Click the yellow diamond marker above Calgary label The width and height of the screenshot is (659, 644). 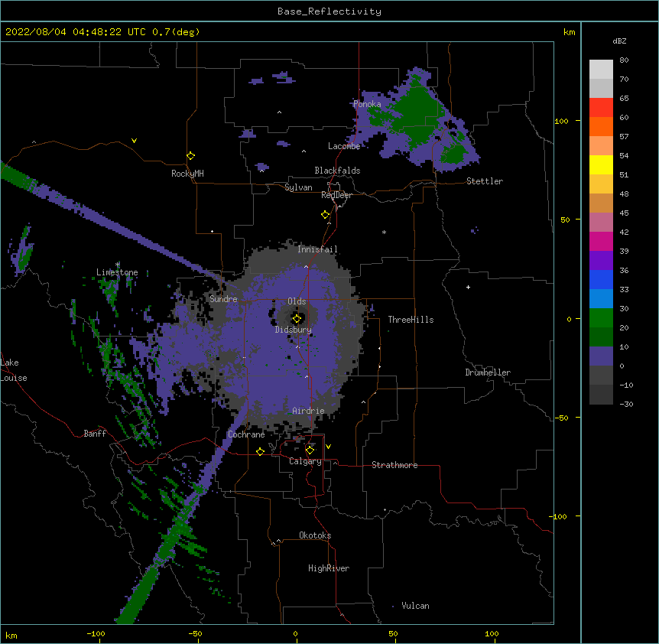point(310,450)
